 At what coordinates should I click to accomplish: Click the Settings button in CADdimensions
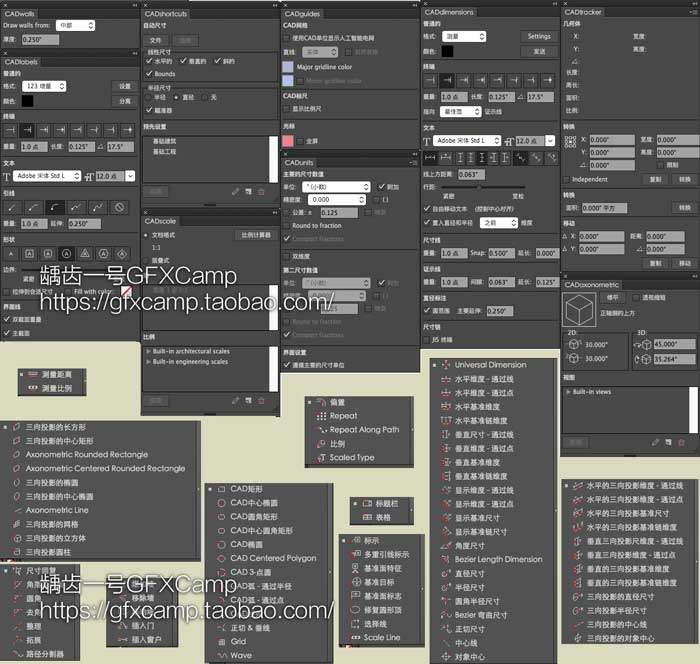tap(539, 36)
